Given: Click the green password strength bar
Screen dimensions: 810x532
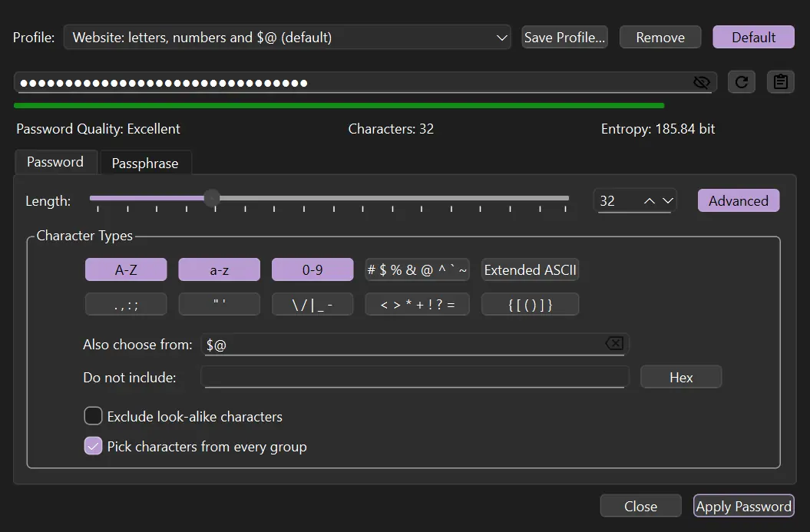Looking at the screenshot, I should pos(339,105).
